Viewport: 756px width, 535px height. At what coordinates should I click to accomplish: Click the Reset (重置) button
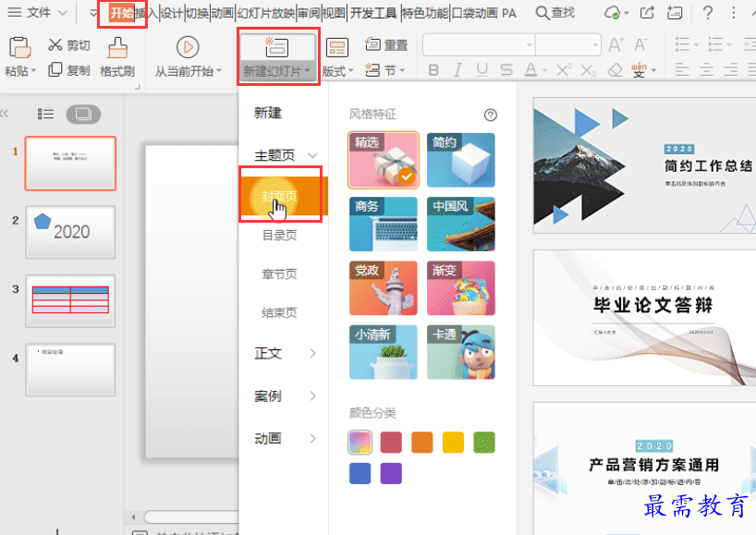386,45
